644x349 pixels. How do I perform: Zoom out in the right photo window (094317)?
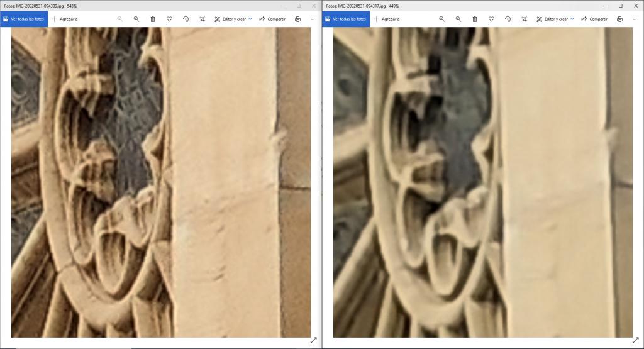point(458,19)
